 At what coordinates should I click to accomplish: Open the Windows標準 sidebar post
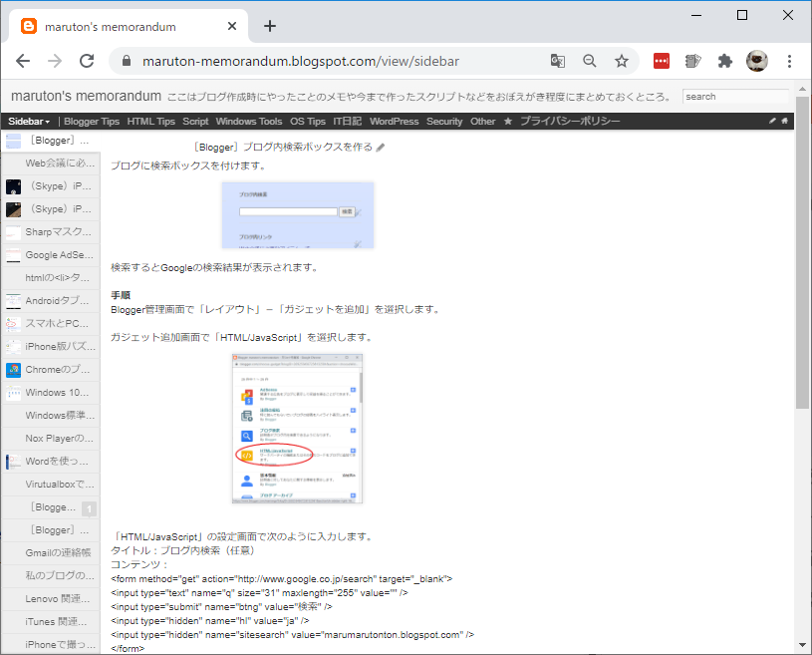pos(50,415)
